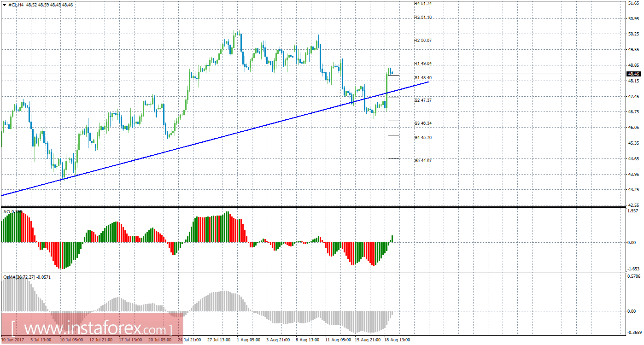This screenshot has height=345, width=644.
Task: Select the S3 46.34 support label
Action: (x=422, y=123)
